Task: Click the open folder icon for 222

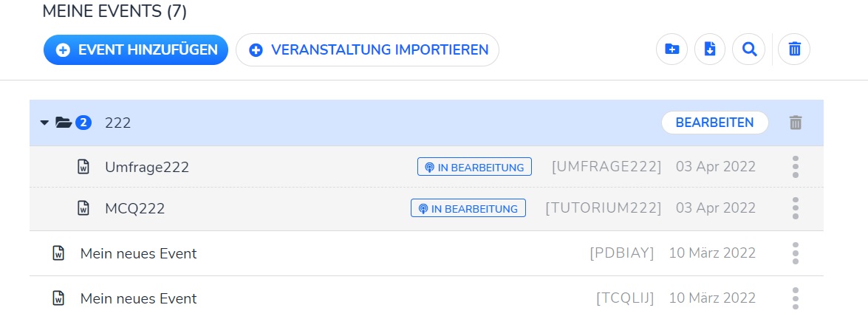Action: click(64, 123)
